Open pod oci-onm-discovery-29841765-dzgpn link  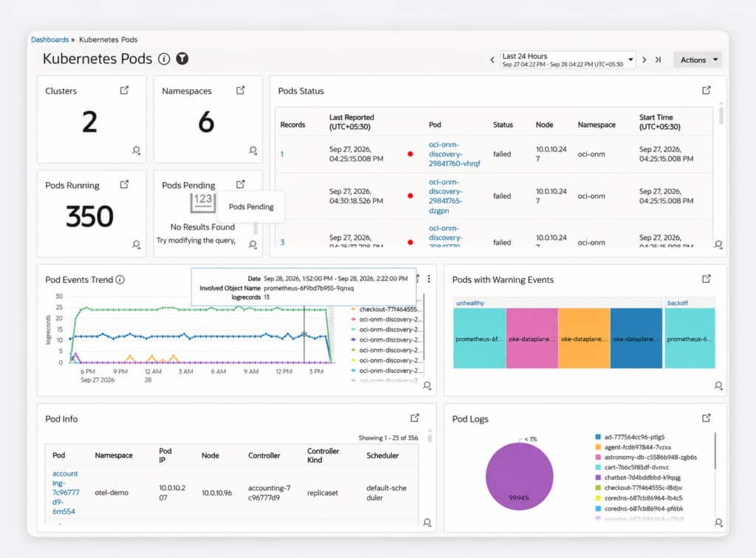click(x=445, y=196)
